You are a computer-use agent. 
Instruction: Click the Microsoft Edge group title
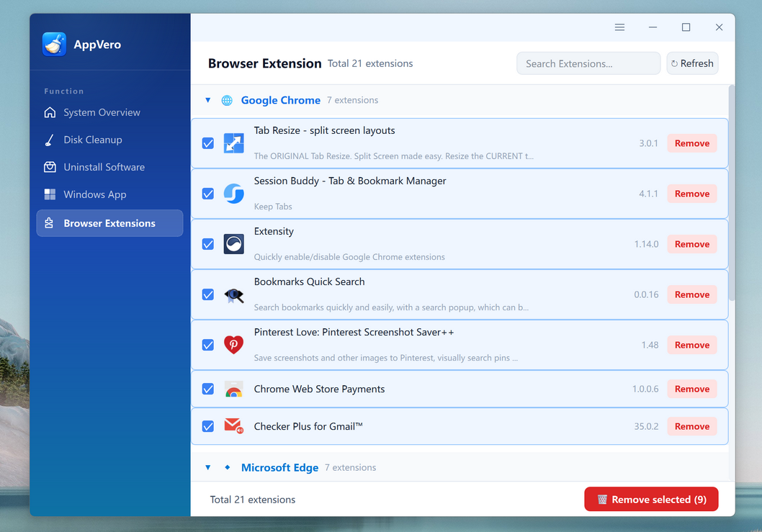point(279,467)
